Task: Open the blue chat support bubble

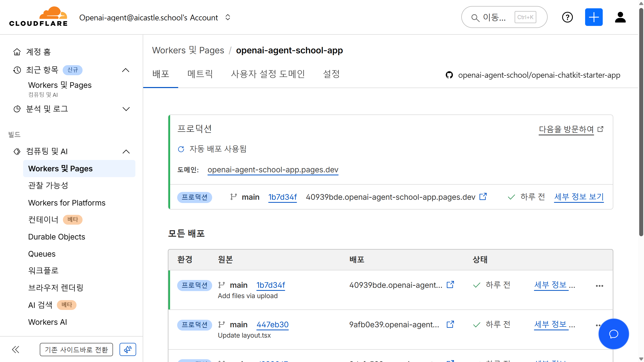Action: [x=613, y=334]
